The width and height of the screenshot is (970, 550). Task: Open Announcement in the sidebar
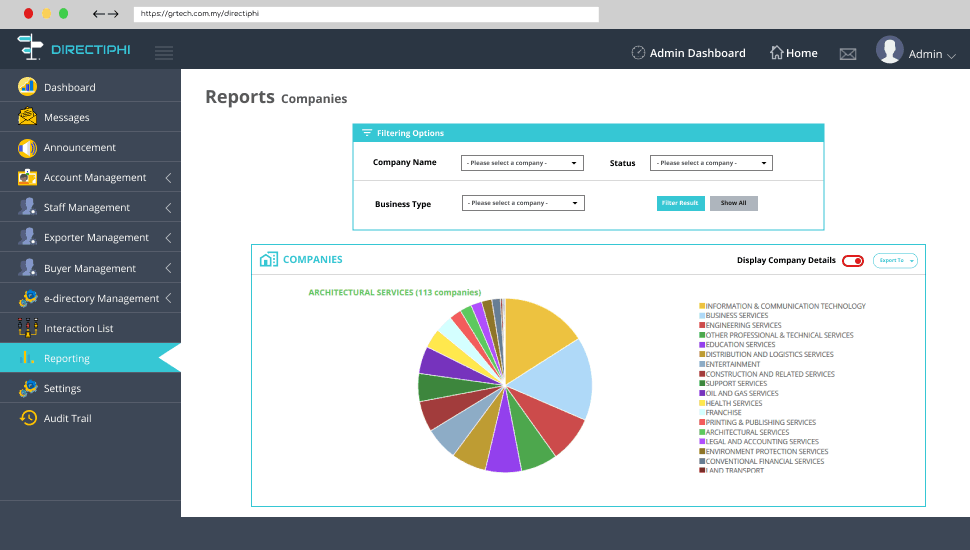point(90,147)
